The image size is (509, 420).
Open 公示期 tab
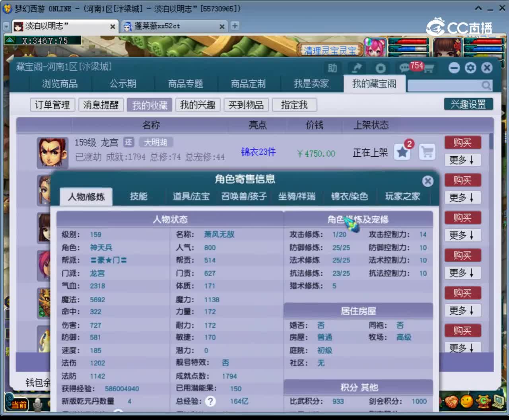point(123,84)
